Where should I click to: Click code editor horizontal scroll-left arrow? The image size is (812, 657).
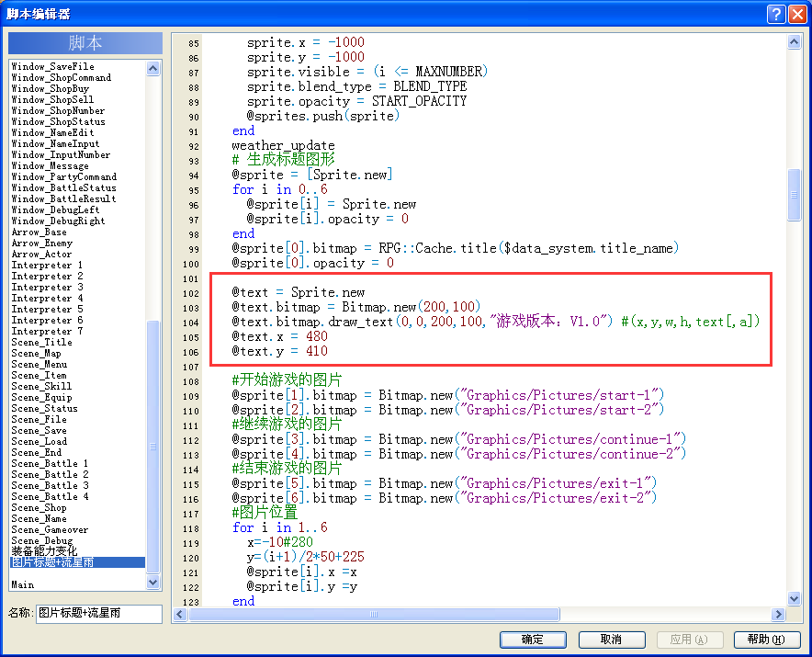180,615
